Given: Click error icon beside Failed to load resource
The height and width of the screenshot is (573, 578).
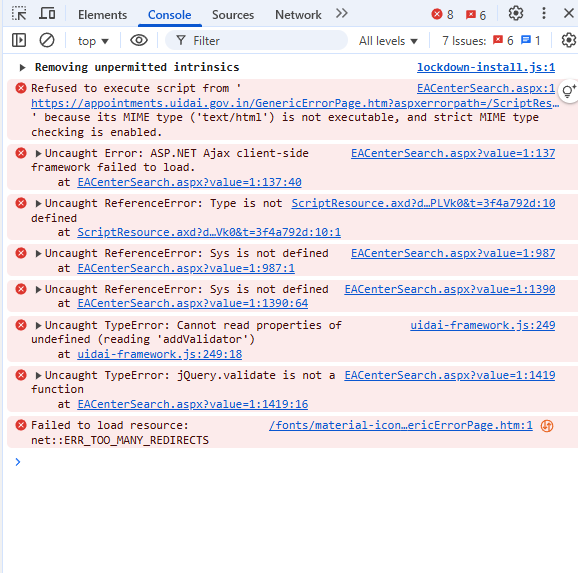Looking at the screenshot, I should coord(21,425).
